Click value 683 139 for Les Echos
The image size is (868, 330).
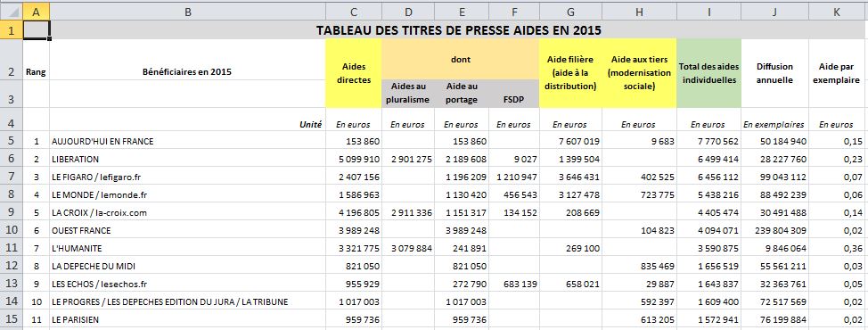(514, 284)
